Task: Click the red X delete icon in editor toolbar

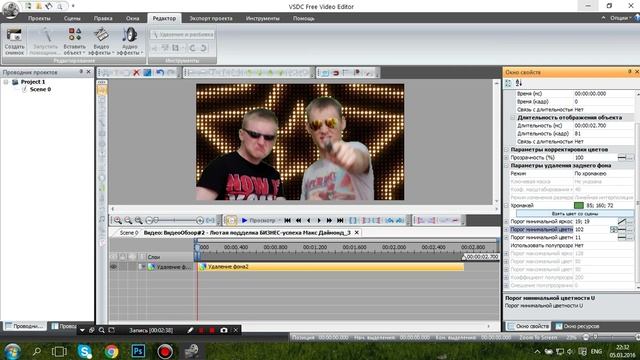Action: [137, 73]
